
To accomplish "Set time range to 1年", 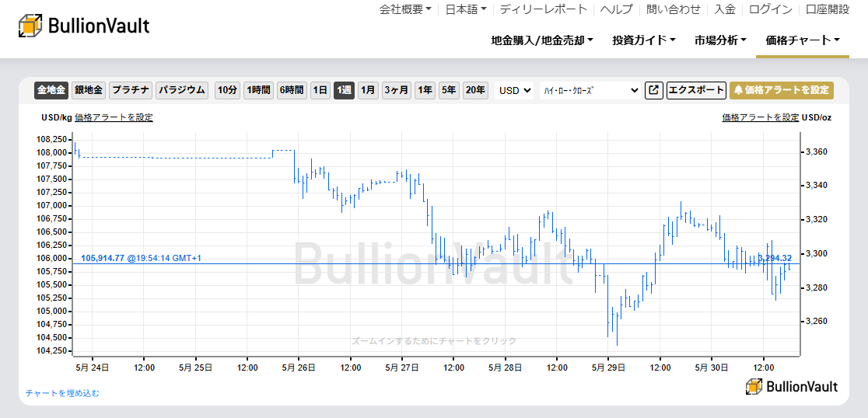I will tap(425, 90).
